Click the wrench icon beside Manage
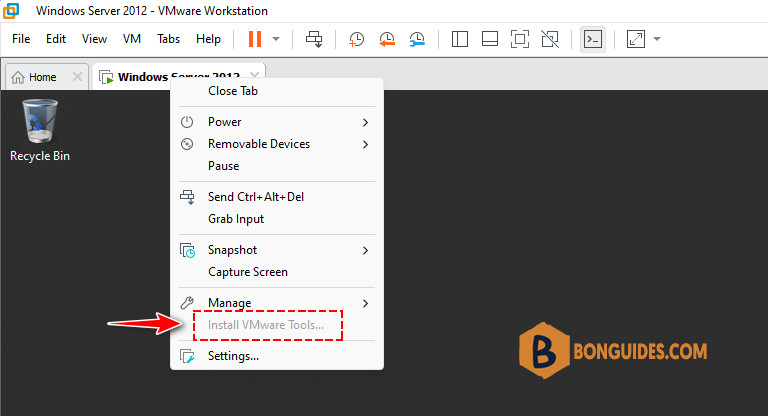 click(x=187, y=303)
